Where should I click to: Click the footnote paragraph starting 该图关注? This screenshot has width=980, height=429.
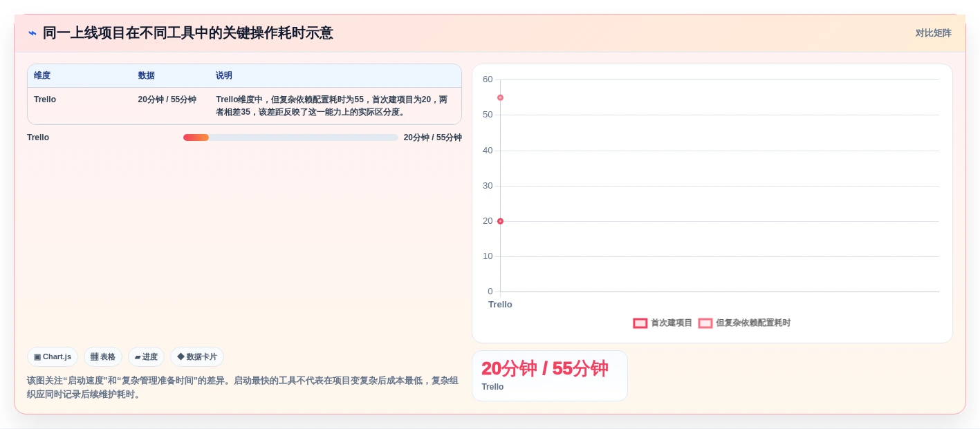click(x=243, y=388)
